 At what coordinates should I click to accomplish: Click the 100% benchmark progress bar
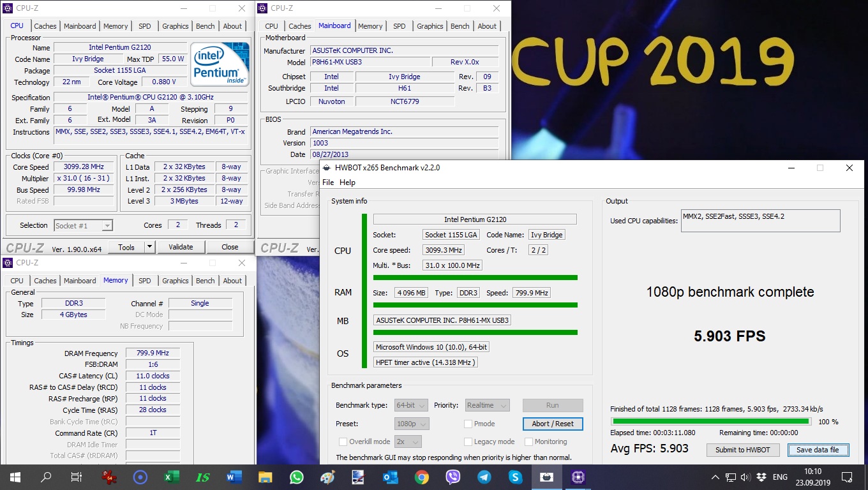[711, 421]
